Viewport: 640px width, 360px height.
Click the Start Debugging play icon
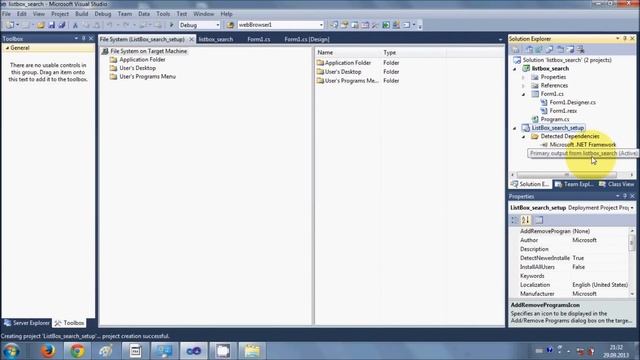coord(171,25)
